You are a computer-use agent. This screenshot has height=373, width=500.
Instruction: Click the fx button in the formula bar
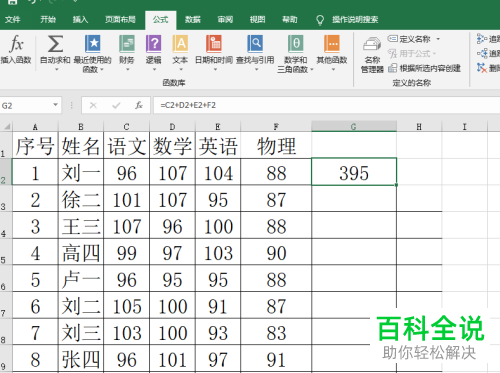pos(139,105)
